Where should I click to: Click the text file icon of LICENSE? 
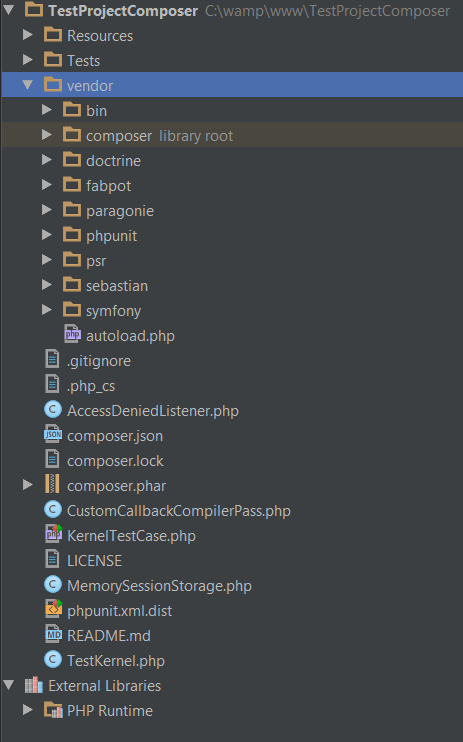click(52, 559)
